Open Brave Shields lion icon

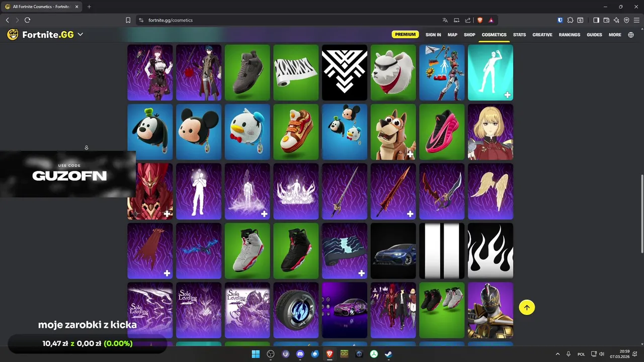[x=480, y=20]
